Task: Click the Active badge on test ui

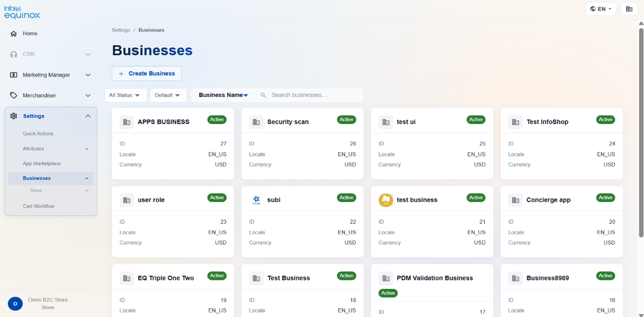Action: click(476, 119)
